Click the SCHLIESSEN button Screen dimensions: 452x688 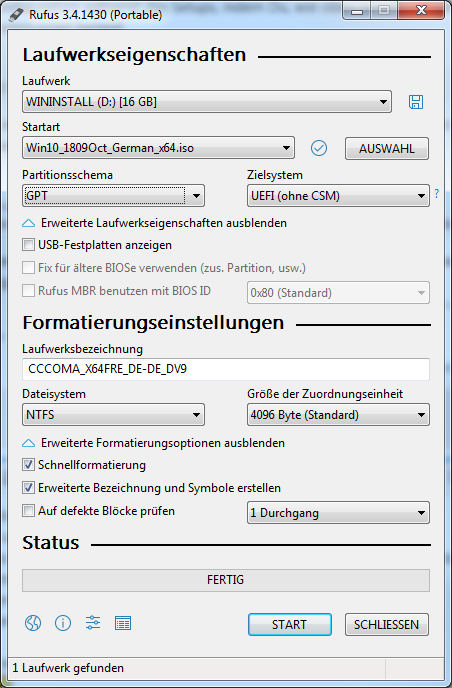point(387,624)
